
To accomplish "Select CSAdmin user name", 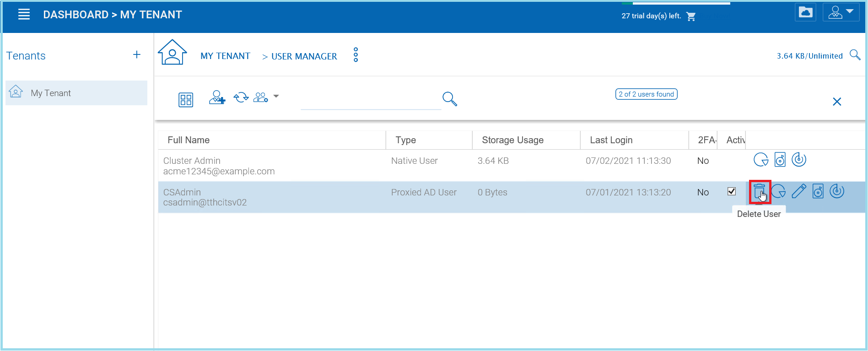I will [182, 192].
